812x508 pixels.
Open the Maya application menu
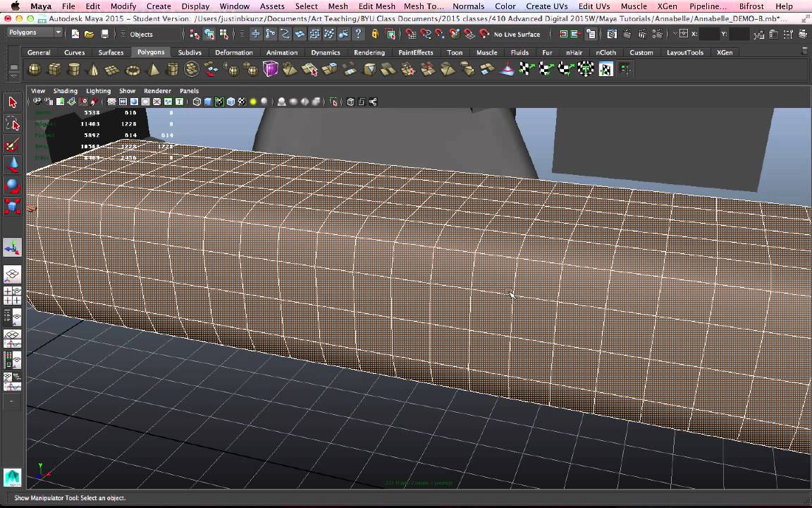41,6
